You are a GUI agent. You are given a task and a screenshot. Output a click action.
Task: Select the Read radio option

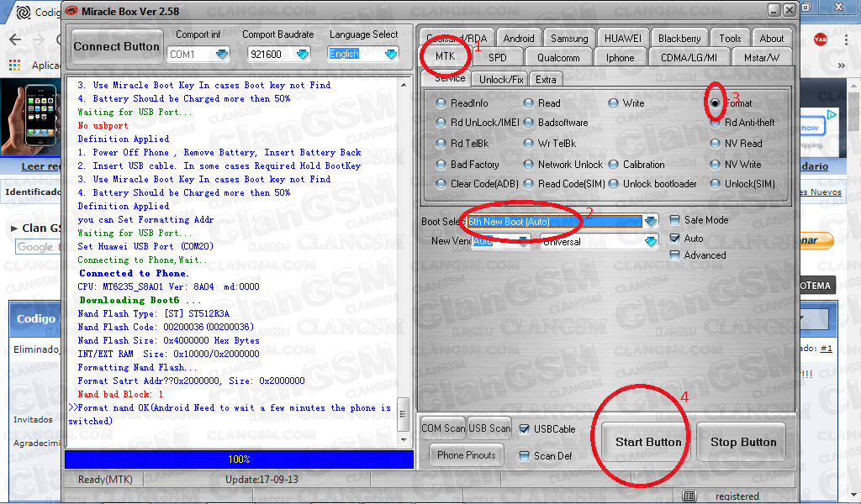528,103
